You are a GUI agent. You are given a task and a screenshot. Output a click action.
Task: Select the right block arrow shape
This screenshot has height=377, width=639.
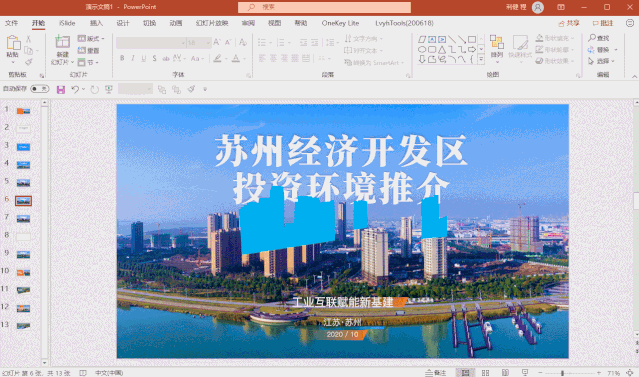(x=472, y=49)
